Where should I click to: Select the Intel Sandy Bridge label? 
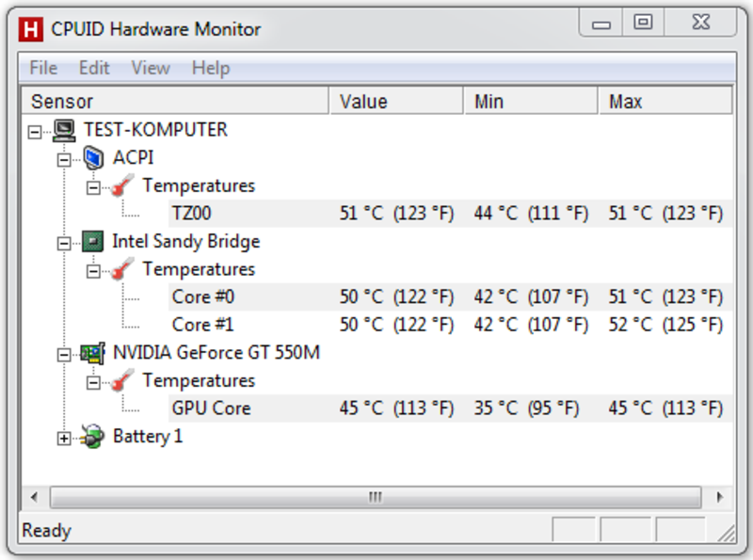[185, 242]
